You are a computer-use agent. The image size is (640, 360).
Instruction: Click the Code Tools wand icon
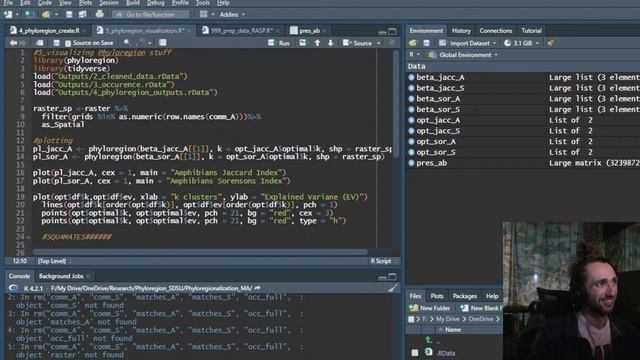pos(141,42)
